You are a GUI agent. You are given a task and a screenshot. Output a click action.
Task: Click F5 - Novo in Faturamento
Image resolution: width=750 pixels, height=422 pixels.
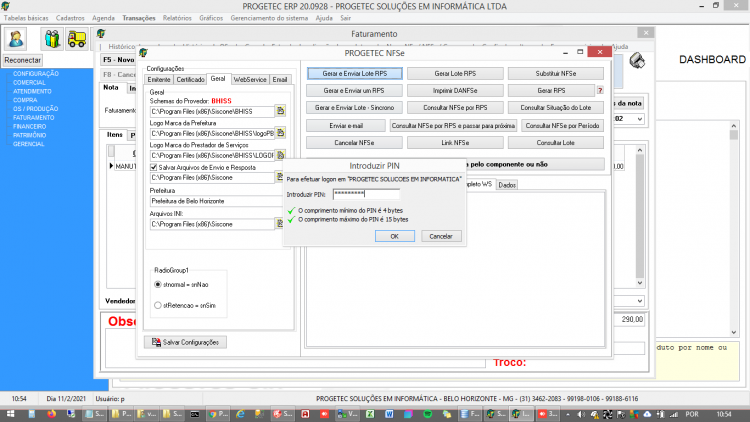119,60
